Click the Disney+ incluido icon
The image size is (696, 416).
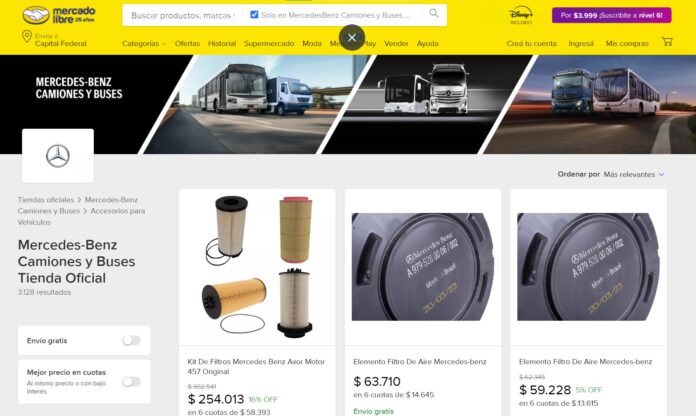521,15
